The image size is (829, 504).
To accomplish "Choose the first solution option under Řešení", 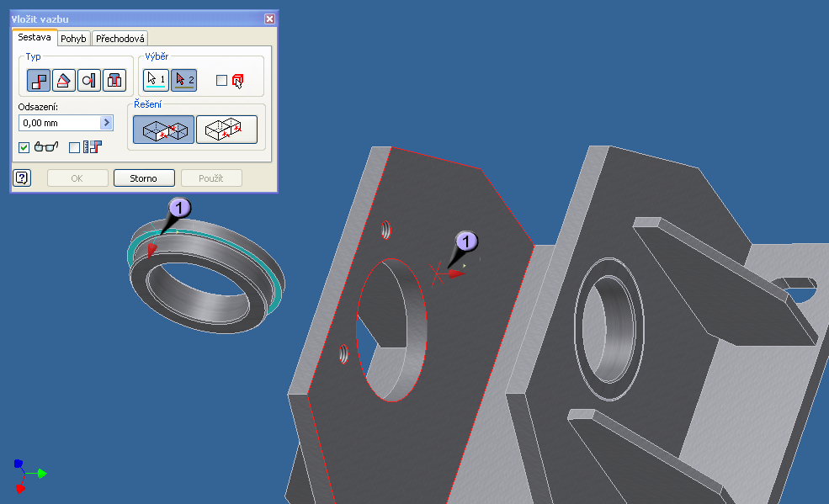I will 163,130.
